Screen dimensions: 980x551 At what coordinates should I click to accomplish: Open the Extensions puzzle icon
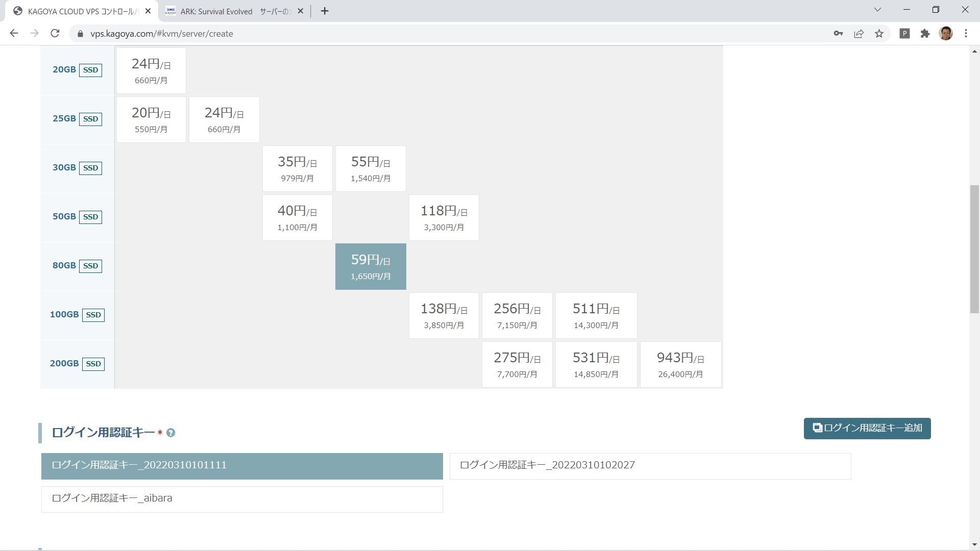point(925,34)
